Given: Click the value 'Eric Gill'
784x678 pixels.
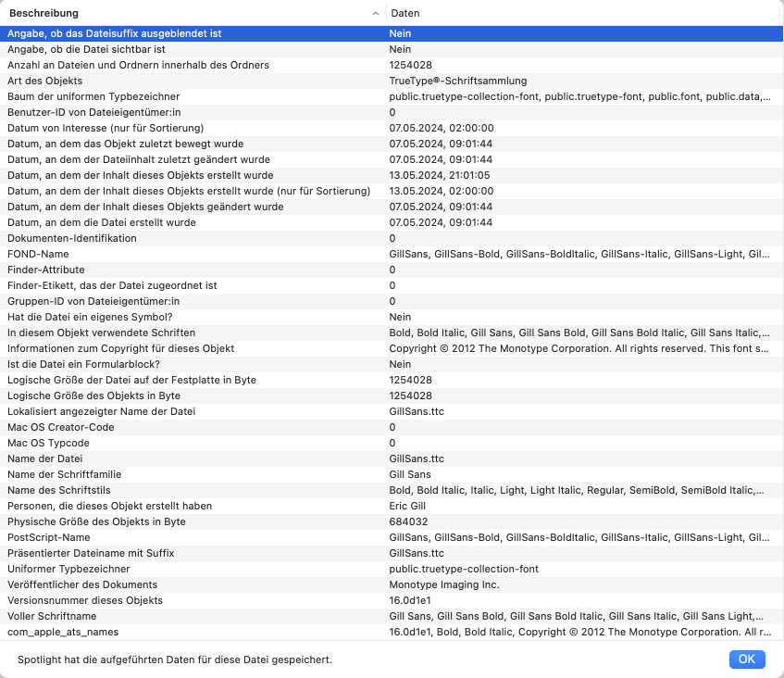Looking at the screenshot, I should [x=407, y=507].
